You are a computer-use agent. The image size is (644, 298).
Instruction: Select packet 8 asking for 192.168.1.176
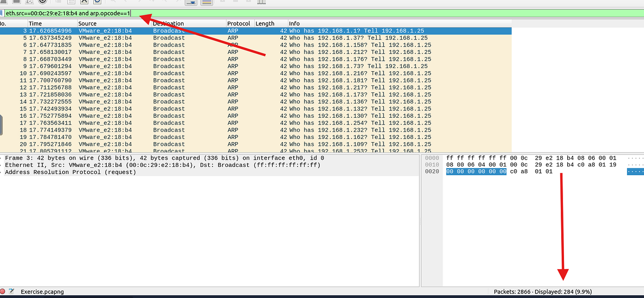[255, 59]
